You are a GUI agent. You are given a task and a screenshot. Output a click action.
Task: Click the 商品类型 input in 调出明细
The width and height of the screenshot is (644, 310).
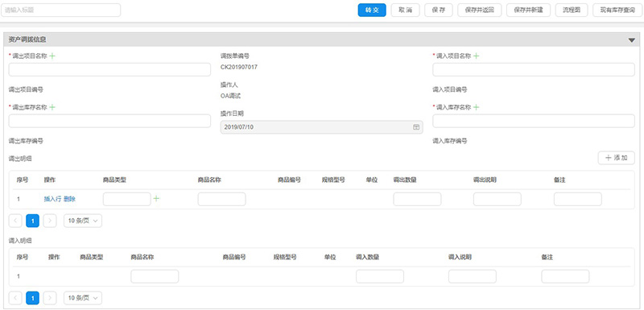point(127,199)
